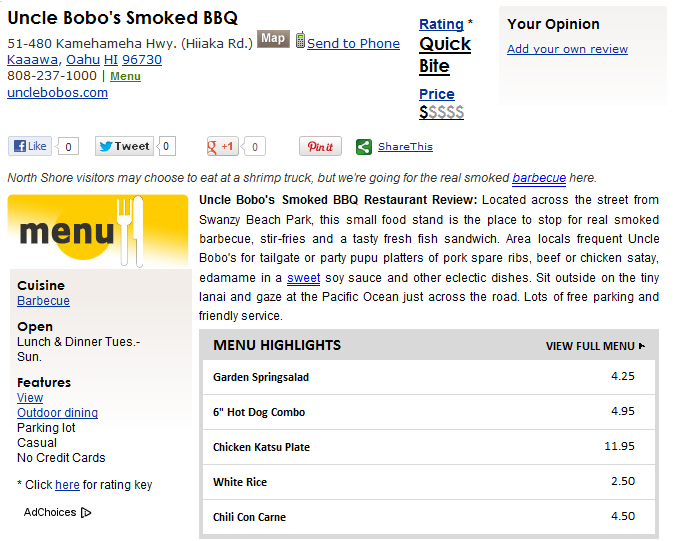Viewport: 678px width, 541px height.
Task: Select the Barbecue cuisine link
Action: [43, 301]
